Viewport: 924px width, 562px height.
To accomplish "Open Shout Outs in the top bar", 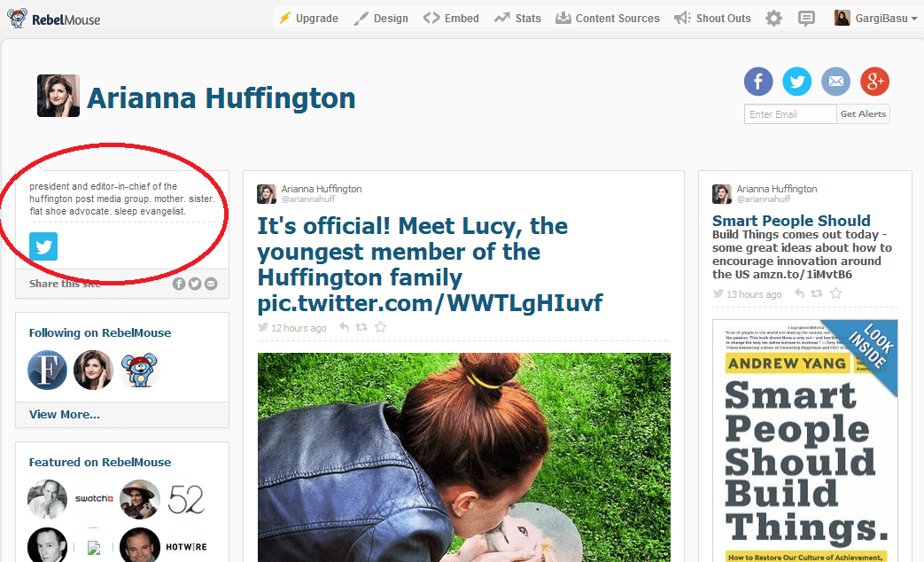I will [x=712, y=19].
